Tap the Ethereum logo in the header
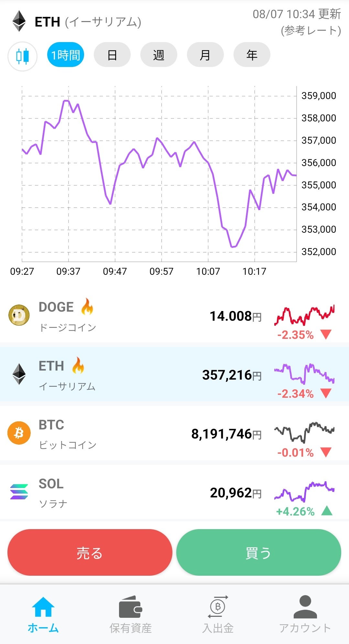The height and width of the screenshot is (644, 349). point(19,21)
